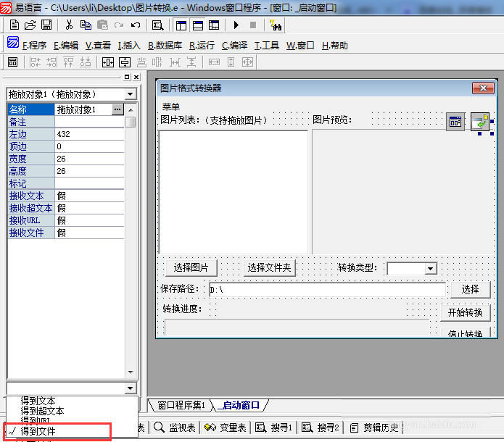504x442 pixels.
Task: Click the calendar-style component icon on the form
Action: (455, 122)
